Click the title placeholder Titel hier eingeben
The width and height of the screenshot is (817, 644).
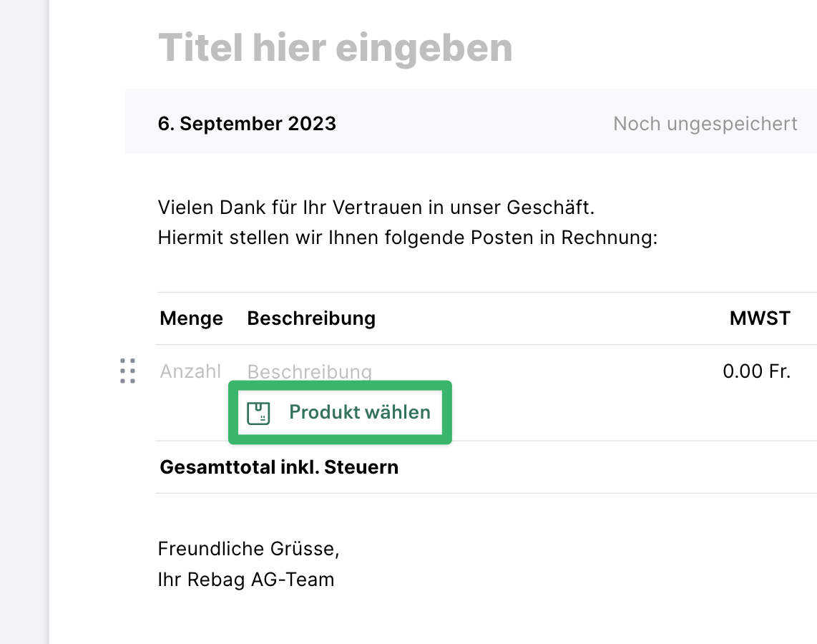coord(335,47)
